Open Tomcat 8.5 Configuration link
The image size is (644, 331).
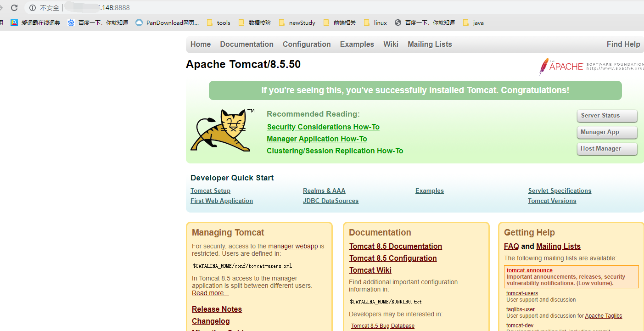[x=393, y=258]
